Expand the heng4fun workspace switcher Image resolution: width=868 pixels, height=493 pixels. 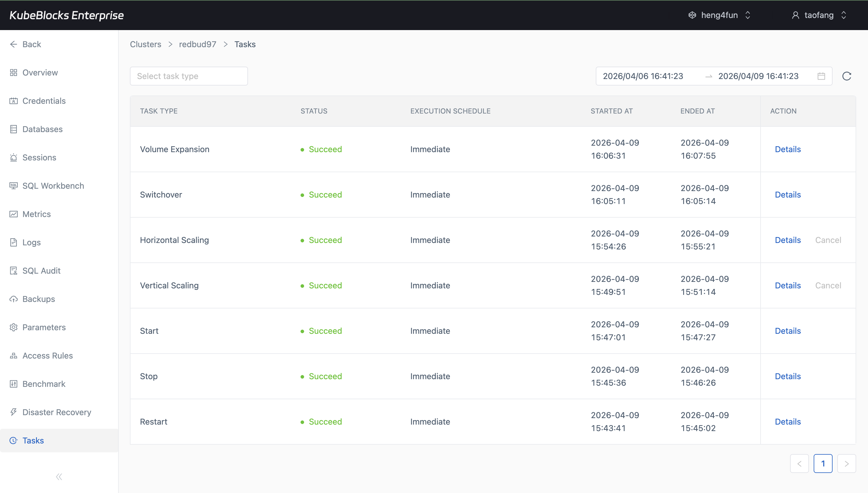click(x=719, y=15)
